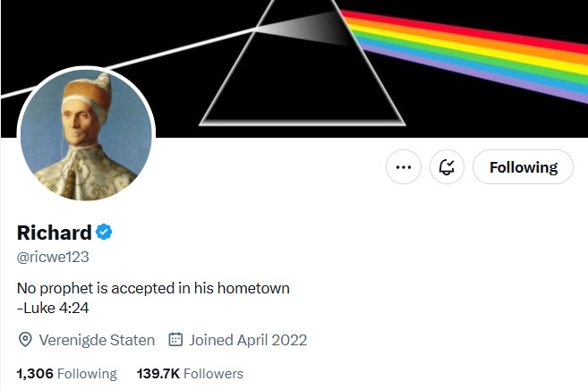This screenshot has width=588, height=390.
Task: View the 139.7K Followers list
Action: tap(190, 374)
